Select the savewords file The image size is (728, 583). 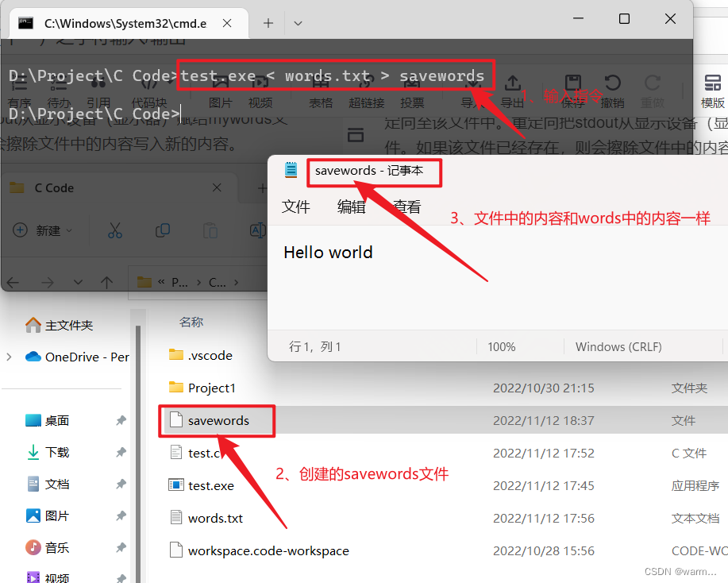210,420
